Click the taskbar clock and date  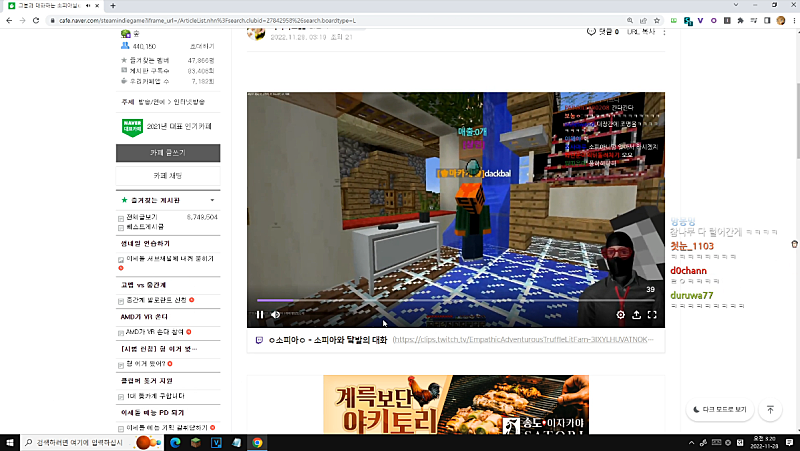click(764, 442)
